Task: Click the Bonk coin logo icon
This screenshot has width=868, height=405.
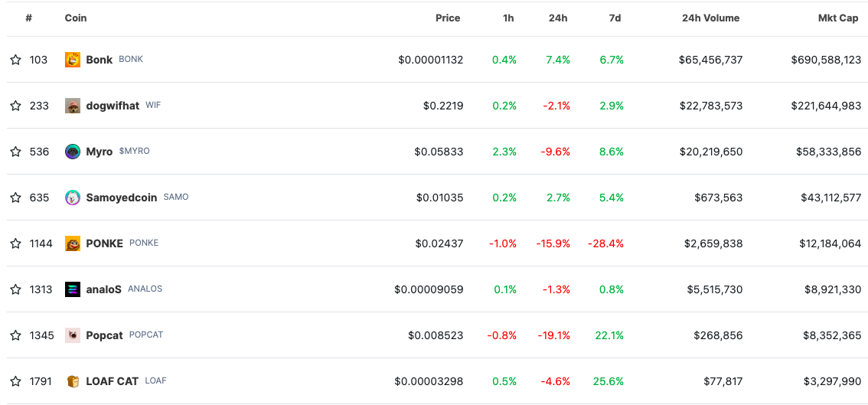Action: [x=73, y=60]
